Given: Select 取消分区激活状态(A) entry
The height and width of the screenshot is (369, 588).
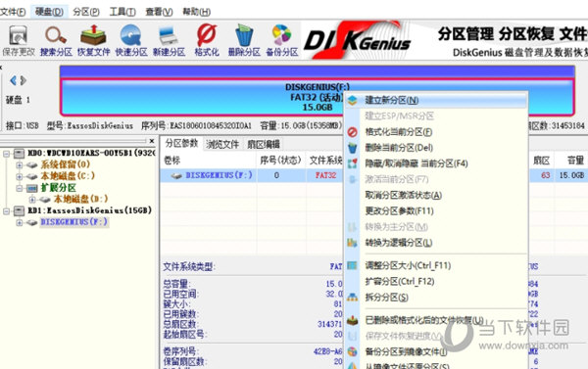Looking at the screenshot, I should (436, 195).
